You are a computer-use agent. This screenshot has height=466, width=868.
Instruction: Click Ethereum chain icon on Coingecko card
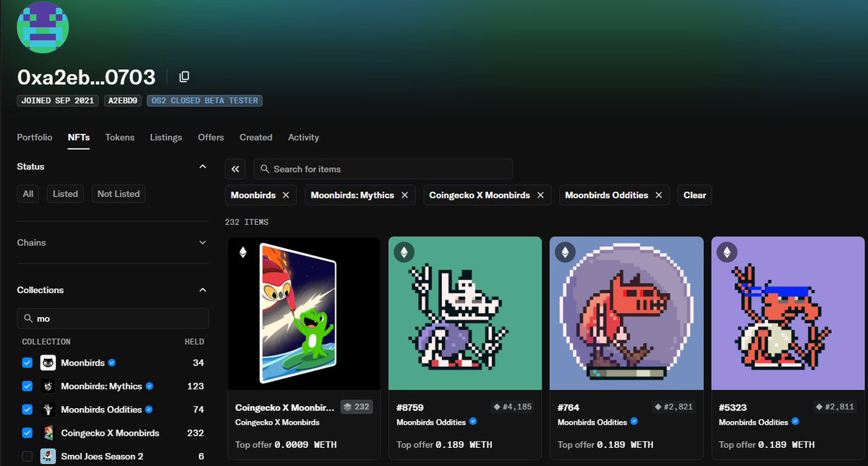tap(243, 253)
